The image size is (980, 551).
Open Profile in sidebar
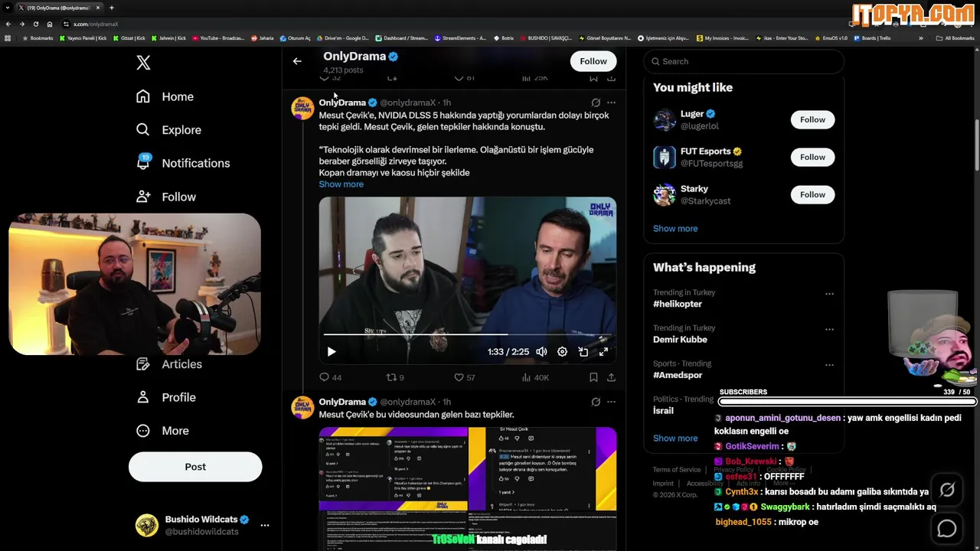pyautogui.click(x=166, y=397)
